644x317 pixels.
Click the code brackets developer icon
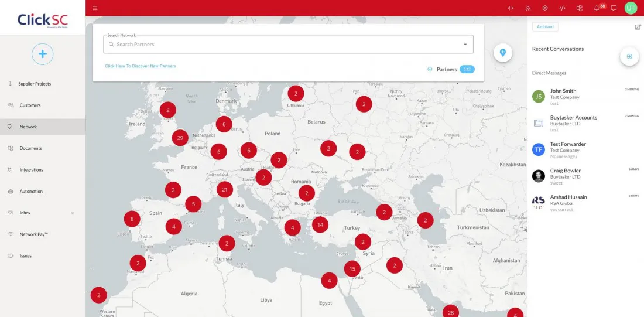point(562,8)
